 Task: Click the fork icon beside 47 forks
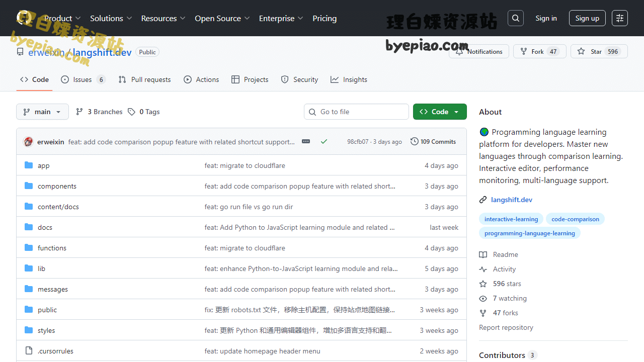[483, 313]
